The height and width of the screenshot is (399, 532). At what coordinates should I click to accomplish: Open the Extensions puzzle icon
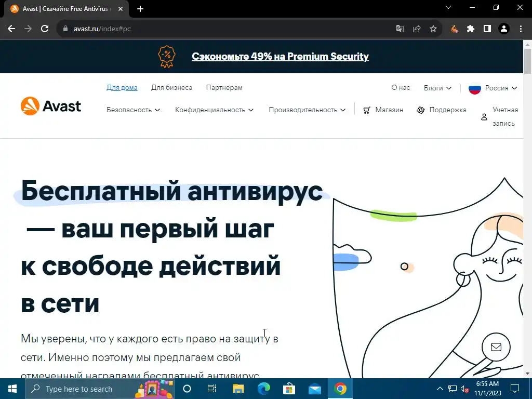[x=471, y=29]
